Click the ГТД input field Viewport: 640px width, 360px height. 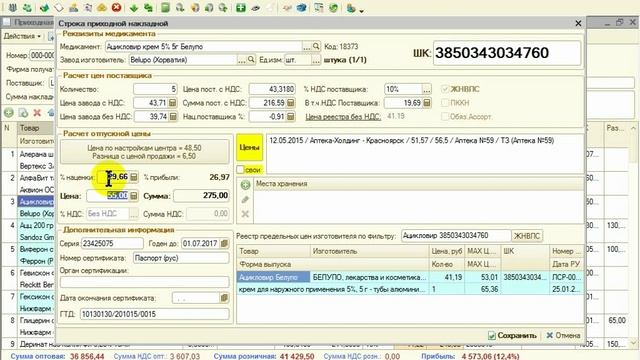(154, 314)
